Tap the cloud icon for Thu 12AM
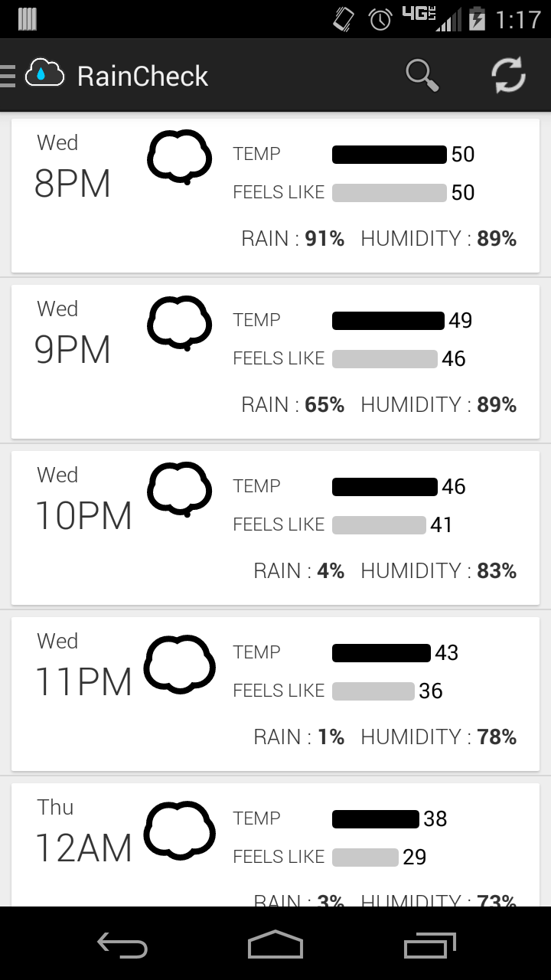Image resolution: width=551 pixels, height=980 pixels. tap(179, 829)
